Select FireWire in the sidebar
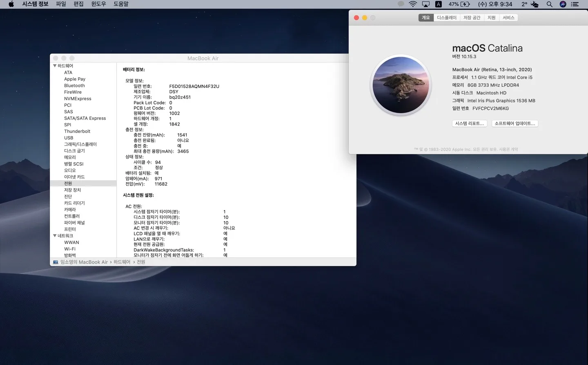 pos(73,92)
